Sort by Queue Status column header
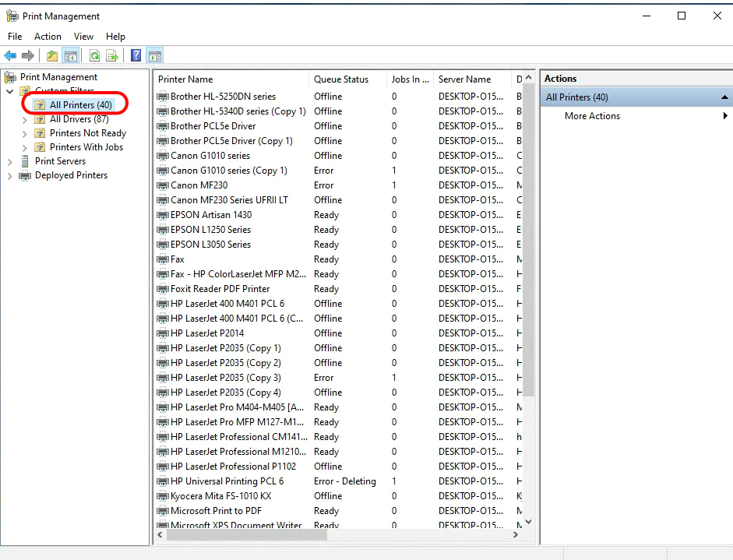This screenshot has height=560, width=733. click(x=347, y=79)
